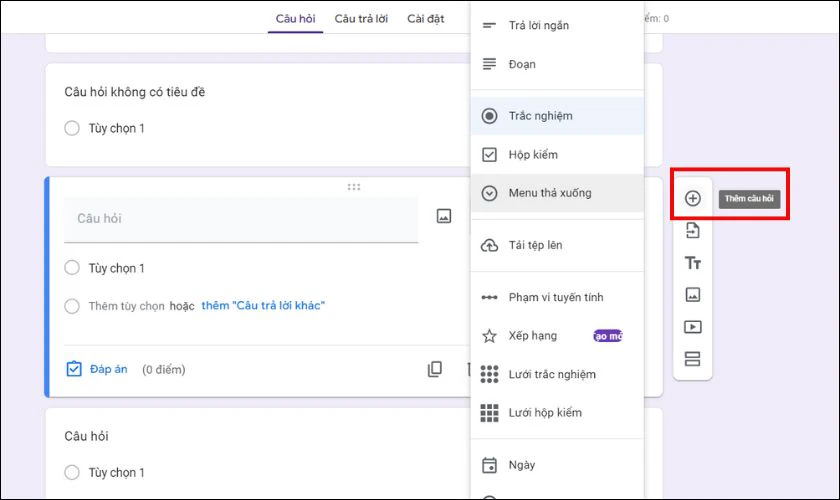The height and width of the screenshot is (500, 840).
Task: Click the Add video icon
Action: 692,327
